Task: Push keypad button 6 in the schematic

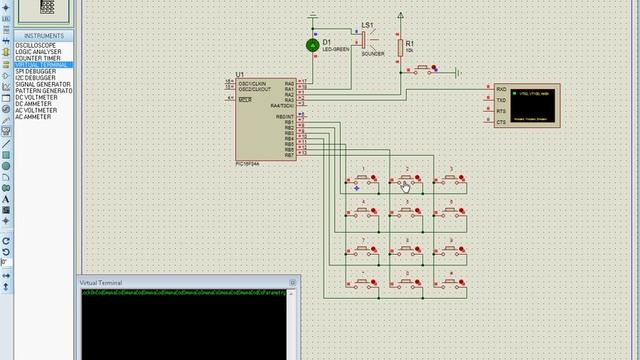Action: pos(450,211)
